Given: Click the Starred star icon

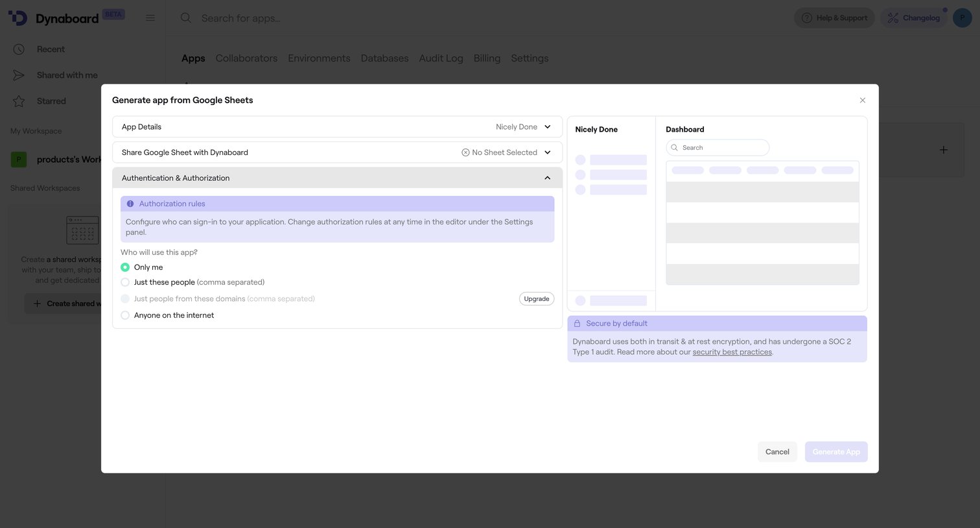Looking at the screenshot, I should point(19,101).
